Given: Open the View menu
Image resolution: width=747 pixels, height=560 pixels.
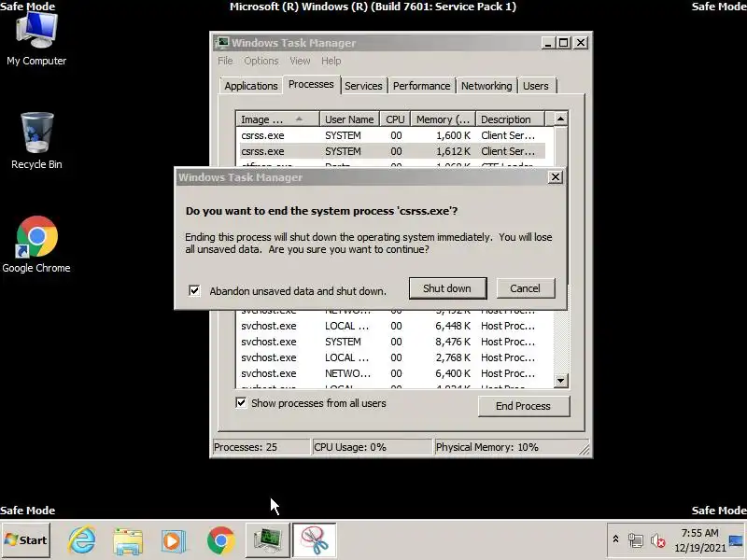Looking at the screenshot, I should coord(300,61).
